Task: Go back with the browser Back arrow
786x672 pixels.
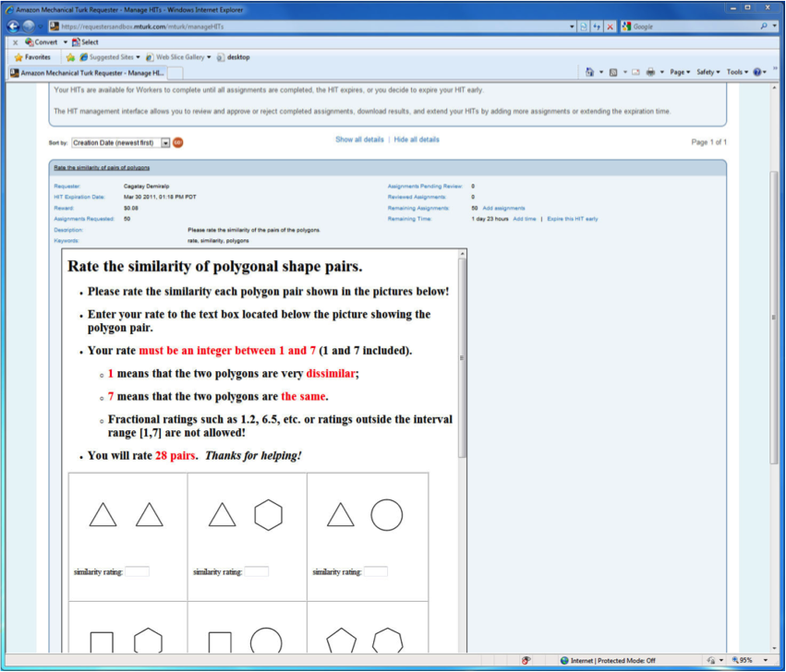Action: [14, 27]
